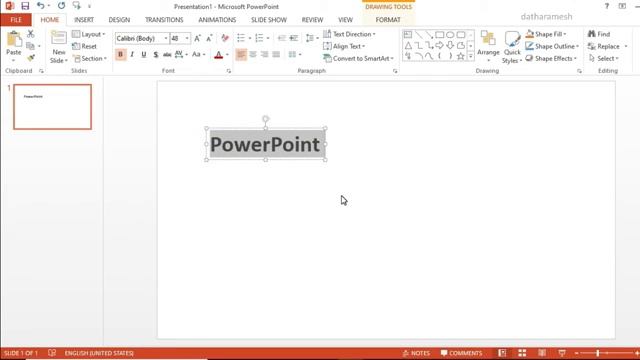This screenshot has height=360, width=640.
Task: Switch to the INSERT tab
Action: [x=84, y=20]
